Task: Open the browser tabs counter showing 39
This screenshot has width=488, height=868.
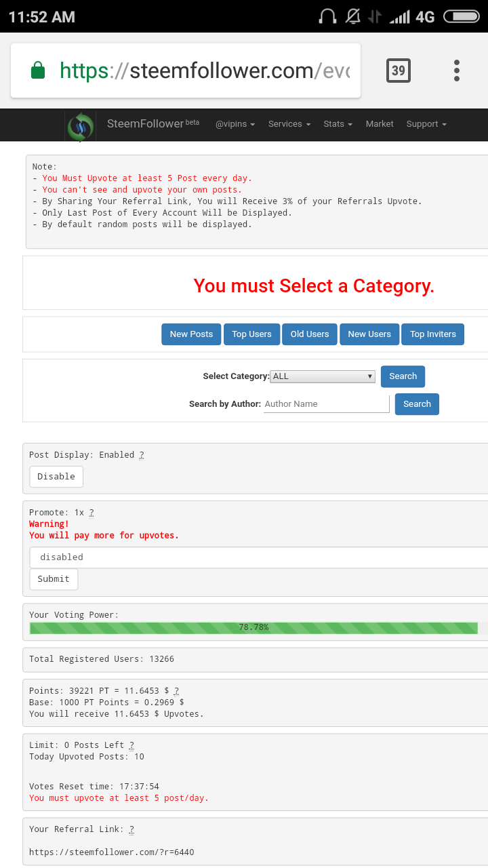Action: click(399, 71)
